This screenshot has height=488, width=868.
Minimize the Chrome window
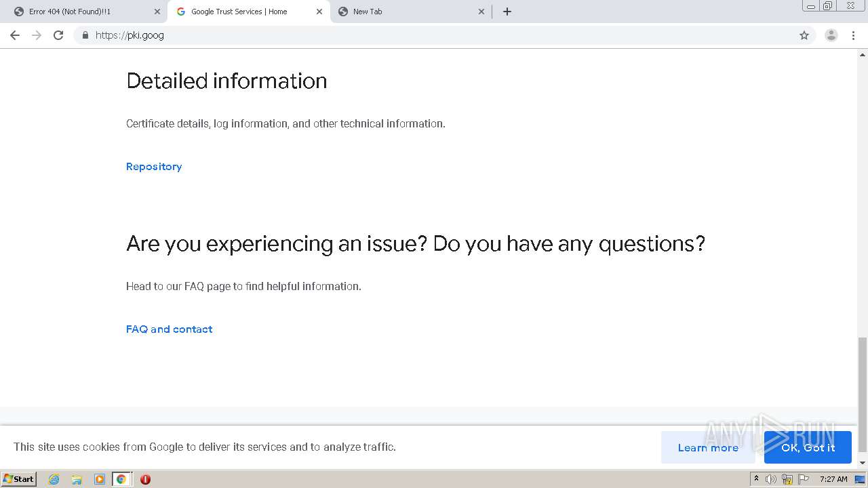point(811,6)
